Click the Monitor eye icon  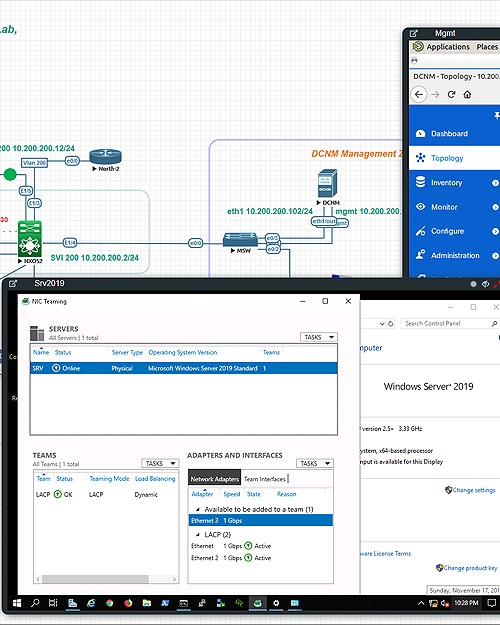420,207
